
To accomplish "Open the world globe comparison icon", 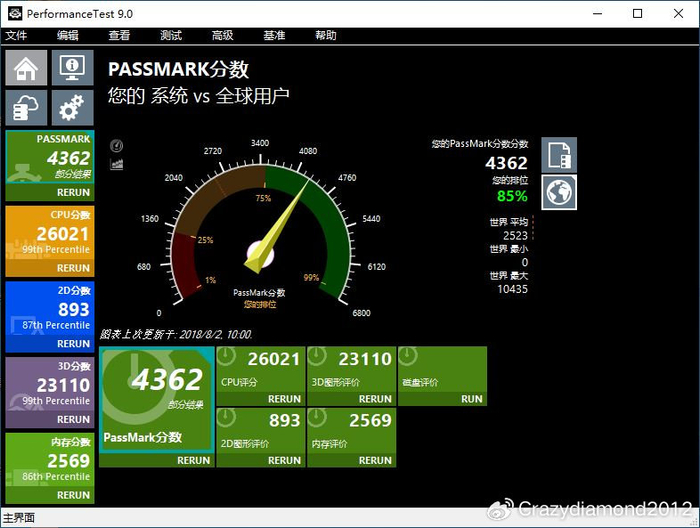I will pyautogui.click(x=559, y=192).
